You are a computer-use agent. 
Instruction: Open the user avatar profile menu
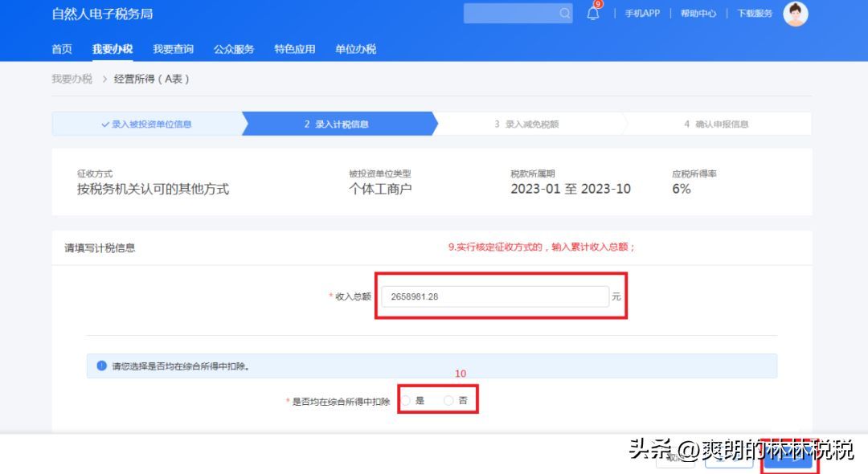tap(795, 14)
